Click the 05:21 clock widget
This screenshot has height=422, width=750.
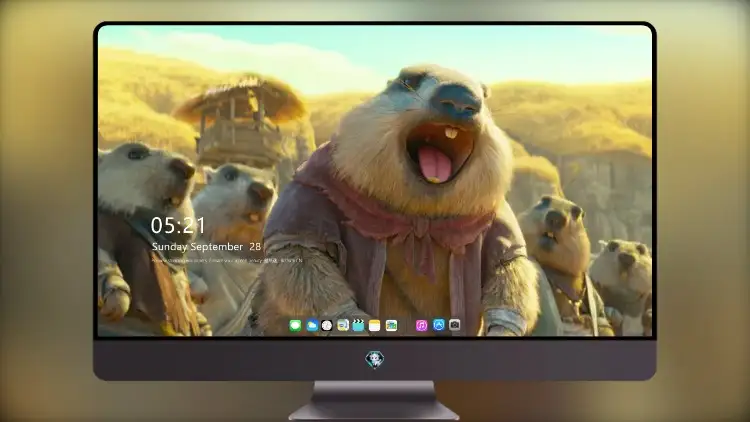click(x=178, y=225)
